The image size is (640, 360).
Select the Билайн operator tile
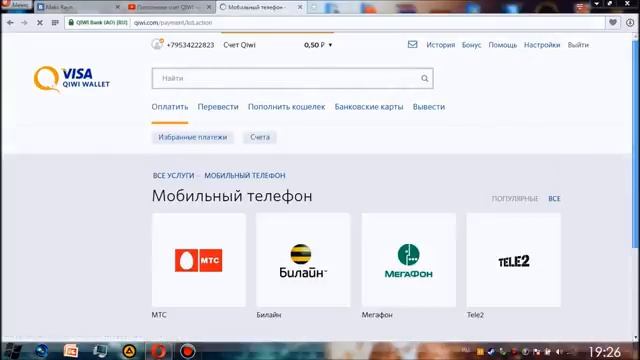[x=303, y=260]
